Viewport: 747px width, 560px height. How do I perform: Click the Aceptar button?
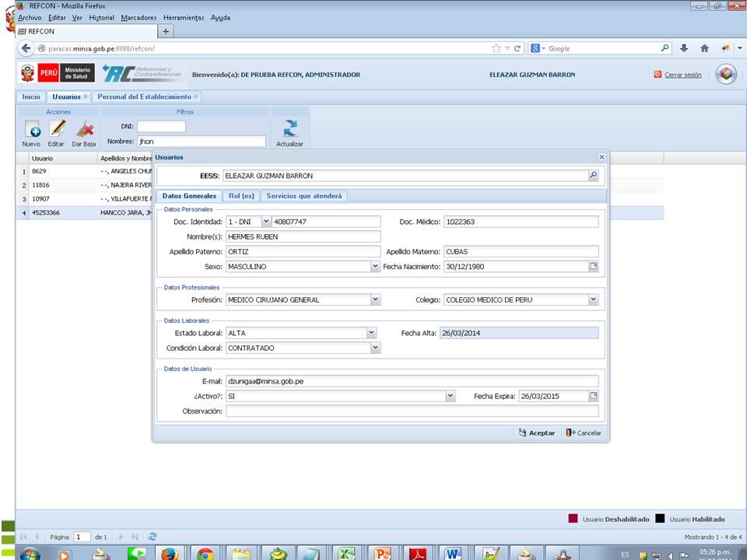[537, 433]
